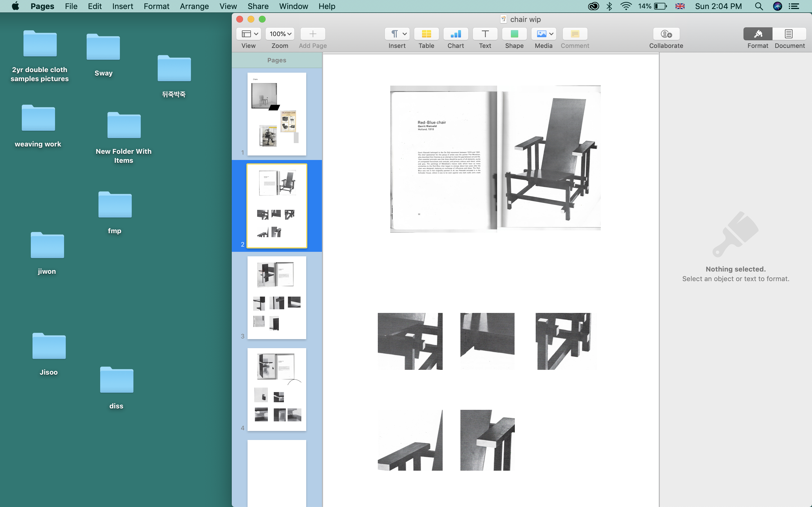
Task: Click the Table toolbar icon
Action: click(x=426, y=34)
